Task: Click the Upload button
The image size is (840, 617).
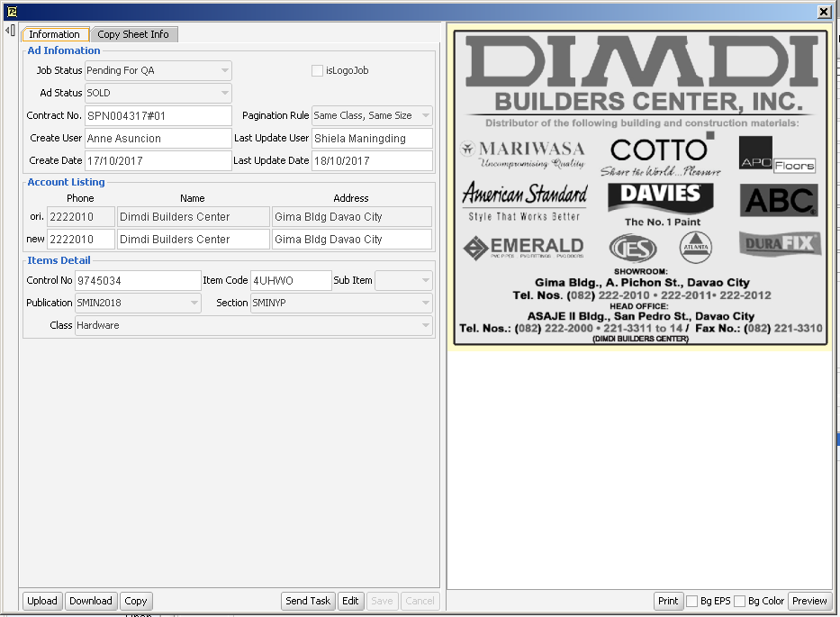Action: [x=42, y=601]
